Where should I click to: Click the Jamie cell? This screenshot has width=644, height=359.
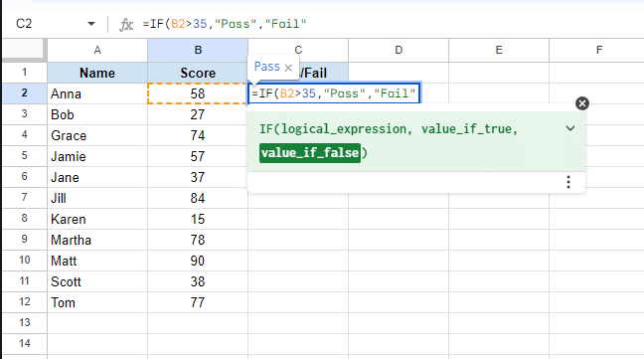click(x=97, y=156)
